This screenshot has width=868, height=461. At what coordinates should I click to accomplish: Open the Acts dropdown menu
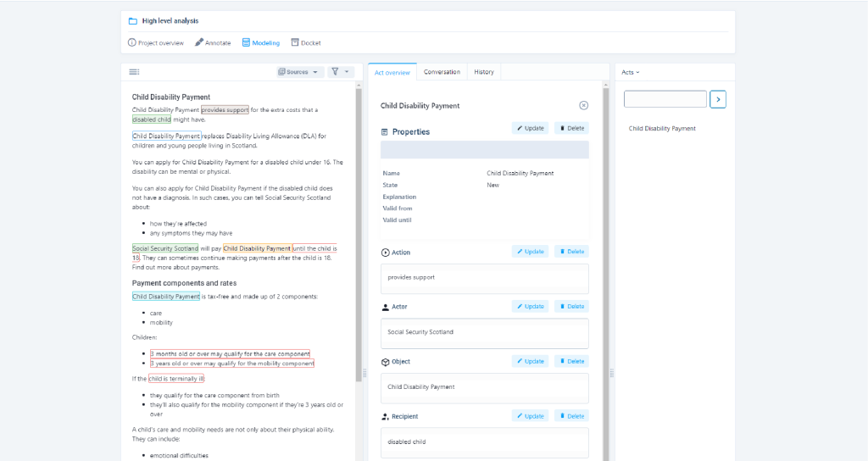[631, 73]
